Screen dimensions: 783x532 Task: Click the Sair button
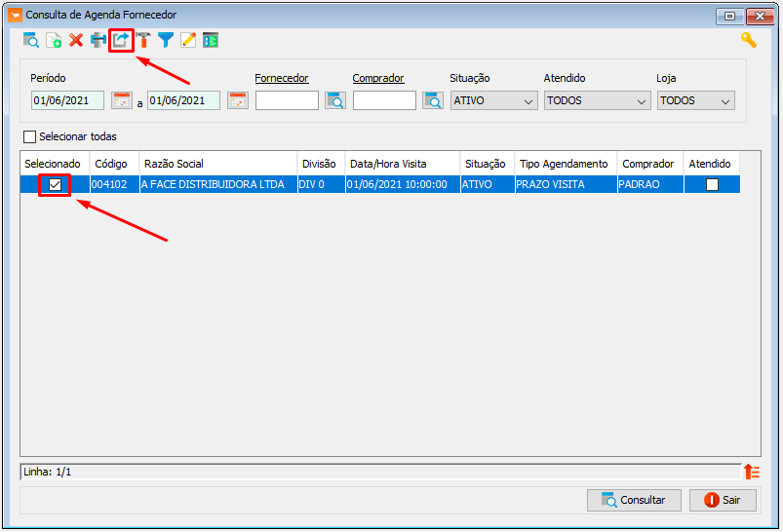coord(723,500)
